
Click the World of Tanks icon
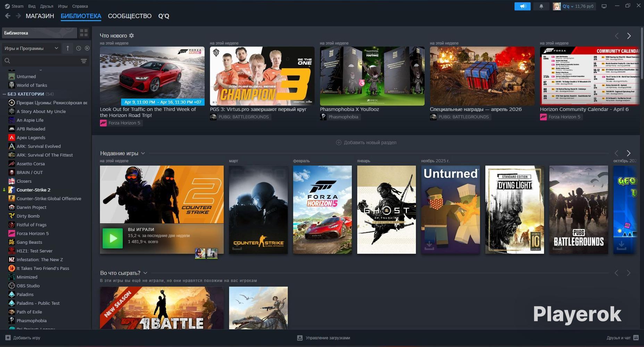click(x=11, y=85)
